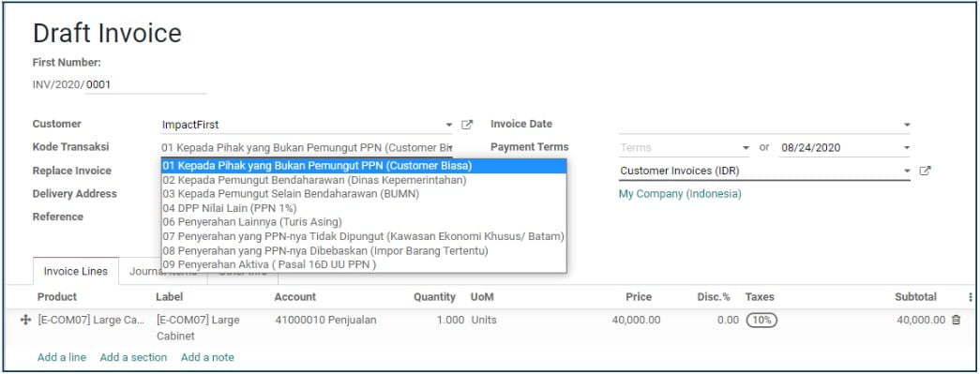Open the due date 08/24/2020 dropdown arrow

click(906, 148)
